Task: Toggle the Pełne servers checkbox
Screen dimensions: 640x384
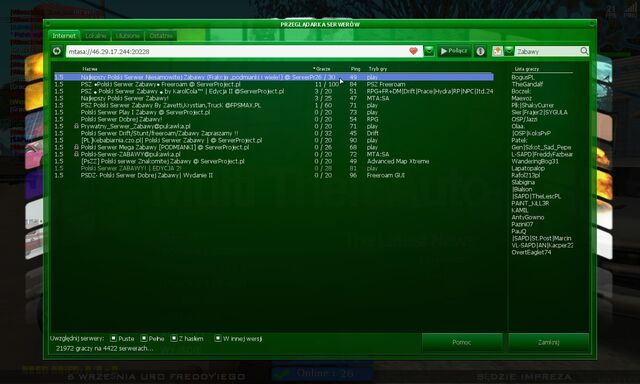Action: pos(144,338)
